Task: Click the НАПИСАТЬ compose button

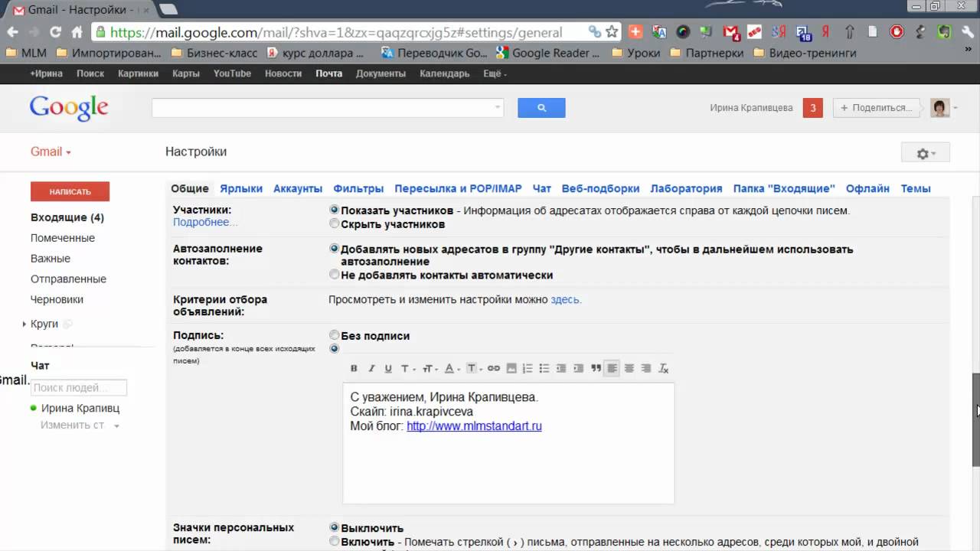Action: [x=70, y=191]
